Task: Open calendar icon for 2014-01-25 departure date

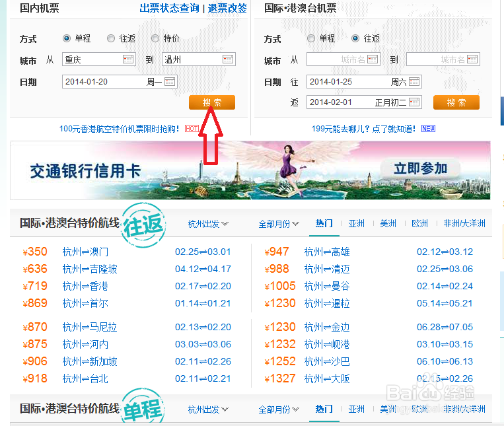Action: [414, 82]
